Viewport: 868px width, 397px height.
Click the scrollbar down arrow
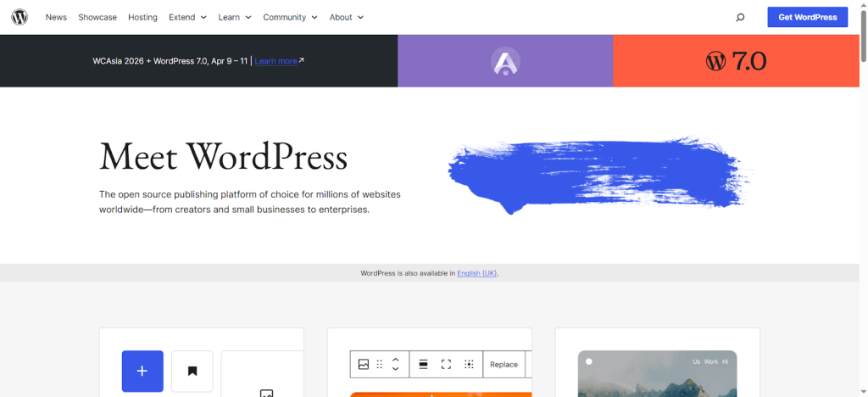864,392
